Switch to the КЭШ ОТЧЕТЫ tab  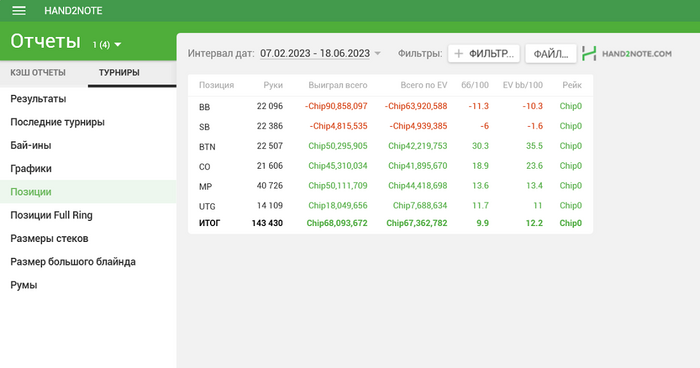(x=38, y=72)
